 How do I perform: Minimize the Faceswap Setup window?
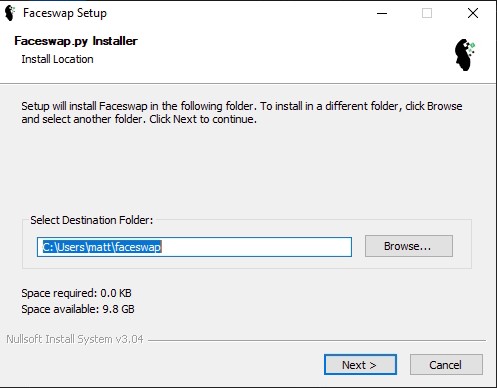pyautogui.click(x=382, y=13)
